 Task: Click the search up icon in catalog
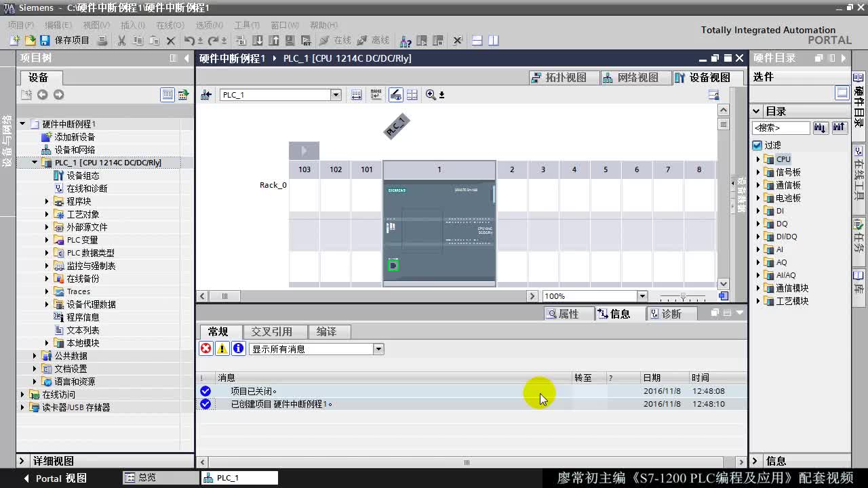click(839, 127)
